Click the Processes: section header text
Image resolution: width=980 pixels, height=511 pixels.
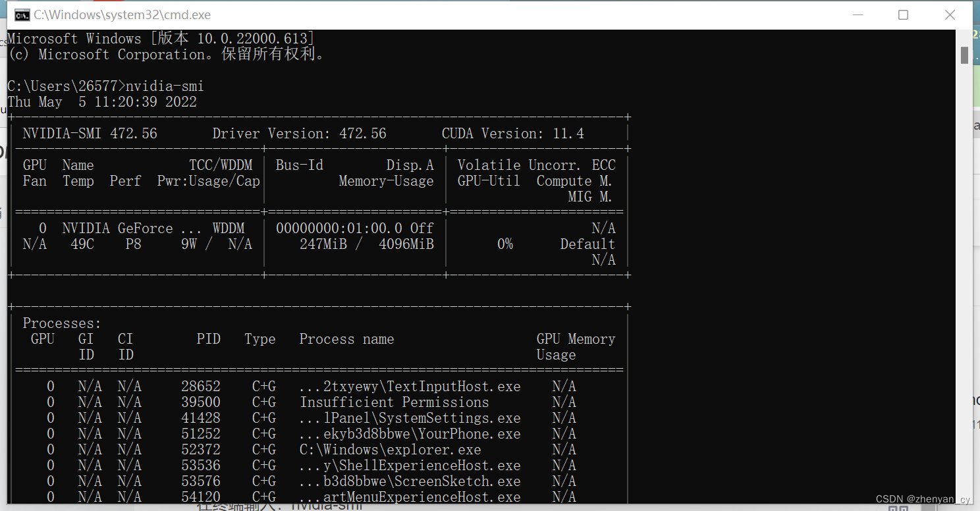(61, 323)
